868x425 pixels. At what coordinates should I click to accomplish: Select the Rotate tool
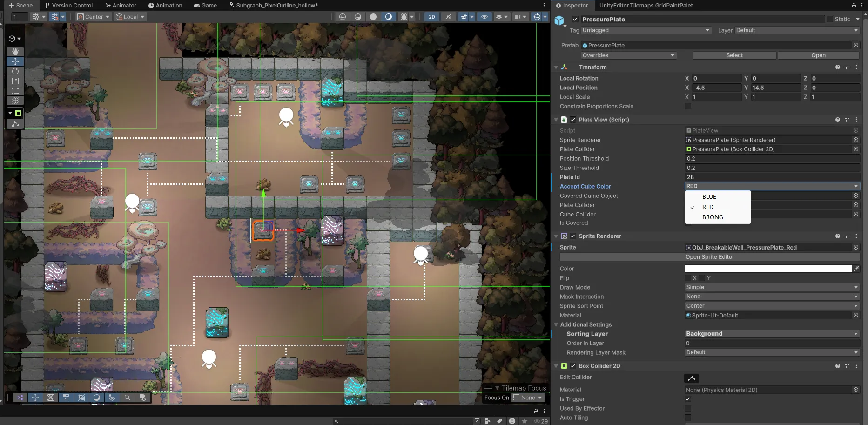click(x=15, y=71)
